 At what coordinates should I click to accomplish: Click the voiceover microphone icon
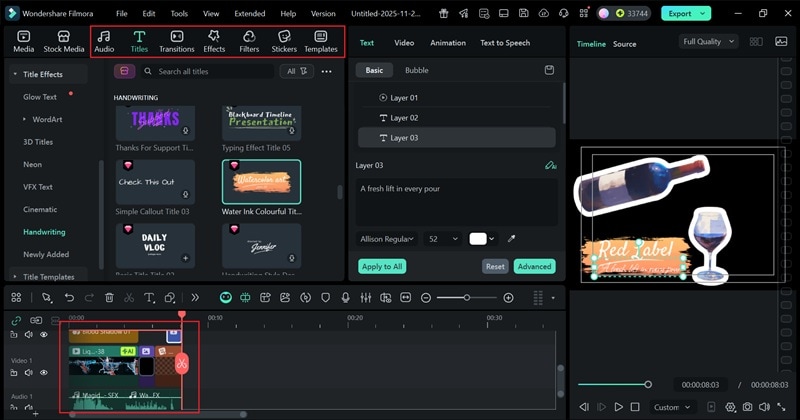(x=345, y=298)
